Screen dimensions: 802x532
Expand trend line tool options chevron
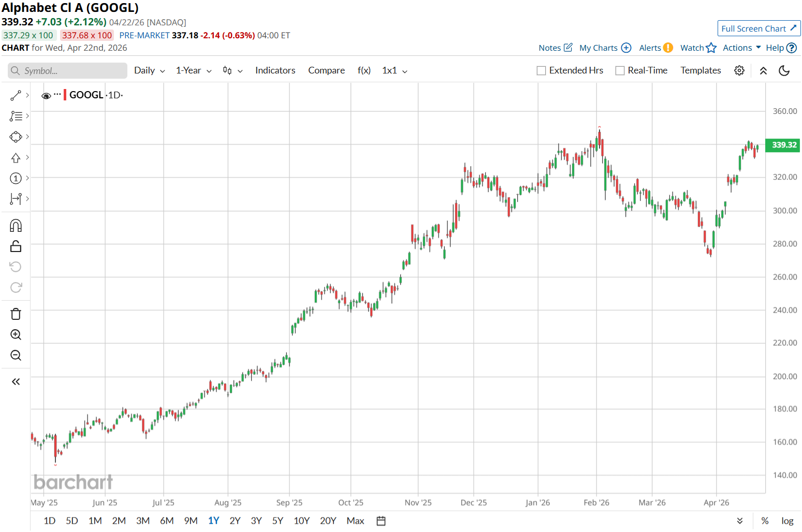coord(27,95)
